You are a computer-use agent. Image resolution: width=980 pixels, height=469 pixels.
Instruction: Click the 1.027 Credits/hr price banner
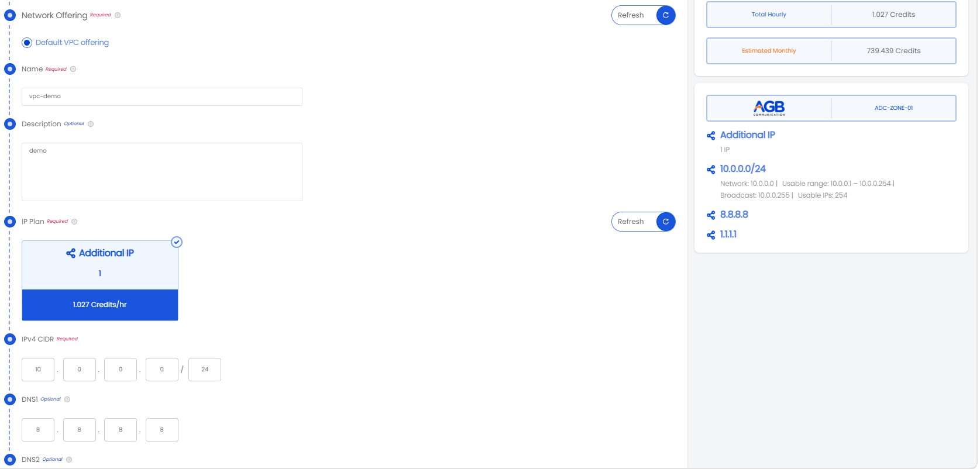tap(100, 305)
